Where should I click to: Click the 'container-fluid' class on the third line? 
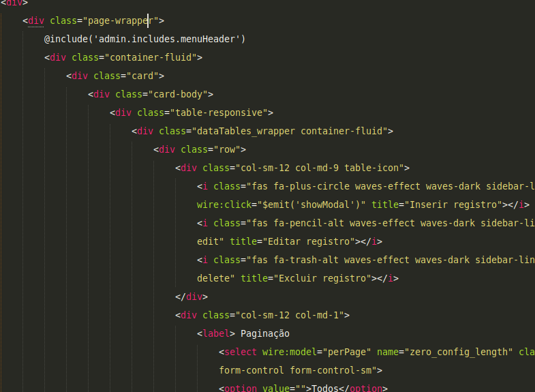tap(151, 57)
